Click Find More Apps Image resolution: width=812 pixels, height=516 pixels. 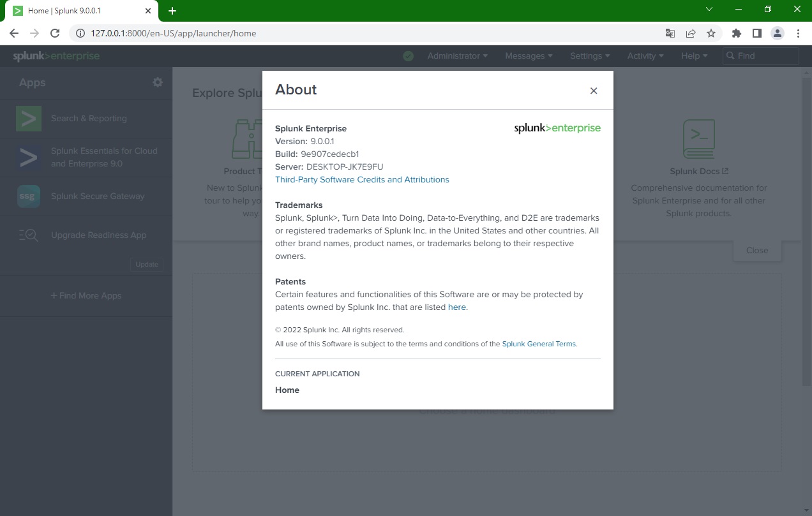[86, 295]
